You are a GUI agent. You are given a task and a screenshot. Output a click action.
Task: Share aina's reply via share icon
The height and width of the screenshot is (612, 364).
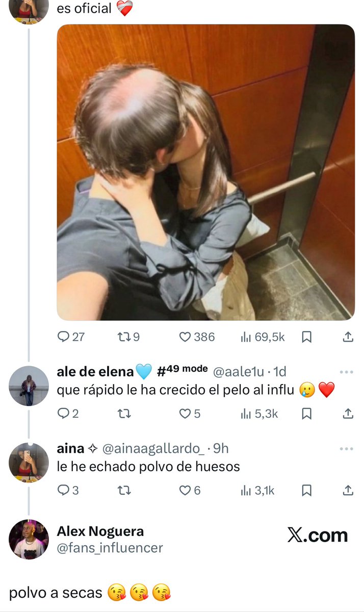click(347, 490)
